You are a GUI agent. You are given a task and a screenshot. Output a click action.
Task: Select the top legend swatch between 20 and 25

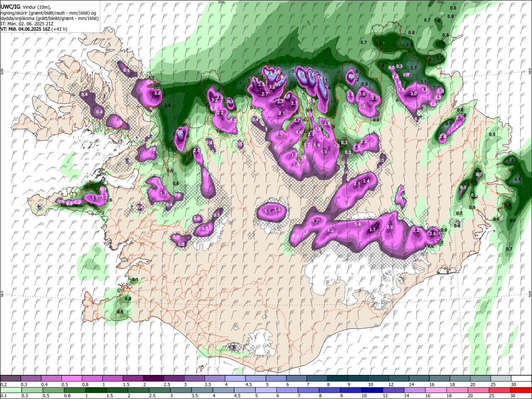(481, 379)
